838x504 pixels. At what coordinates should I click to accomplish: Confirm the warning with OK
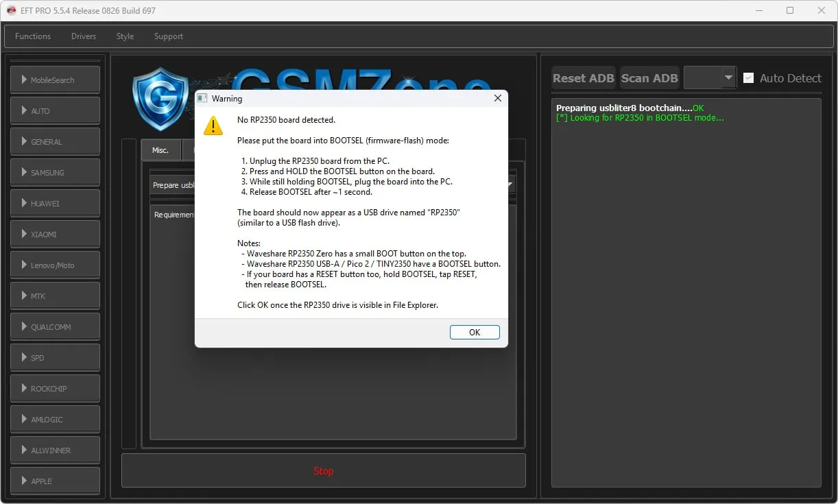click(x=475, y=332)
